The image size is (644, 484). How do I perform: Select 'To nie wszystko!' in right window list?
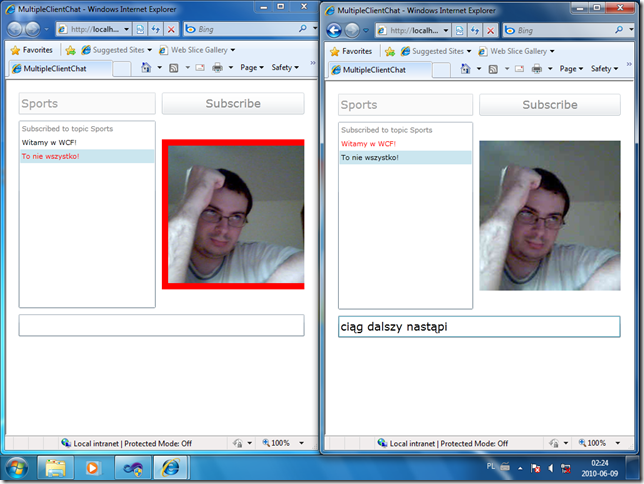[x=405, y=157]
